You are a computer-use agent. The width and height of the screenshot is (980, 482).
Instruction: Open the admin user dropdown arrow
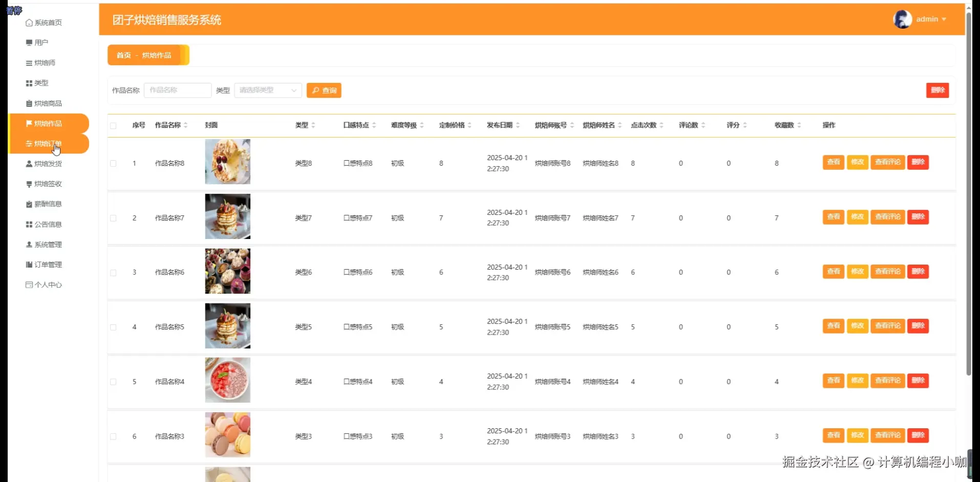pyautogui.click(x=944, y=19)
